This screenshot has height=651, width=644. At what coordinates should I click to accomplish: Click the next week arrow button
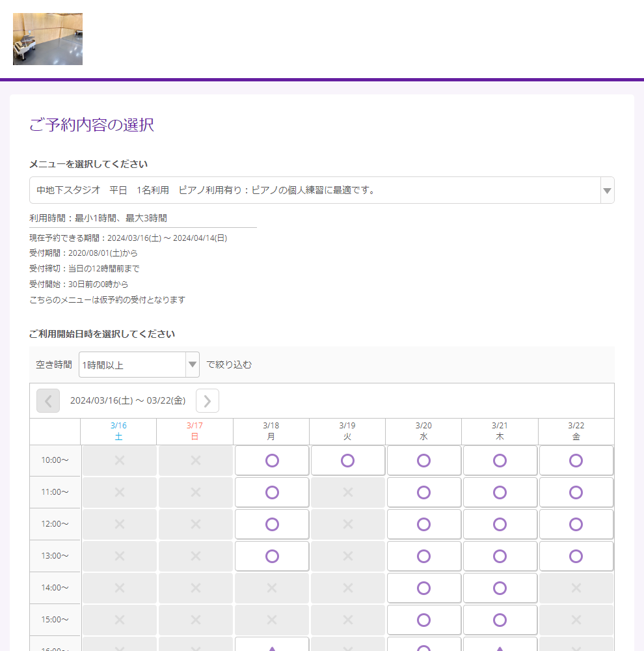click(207, 400)
